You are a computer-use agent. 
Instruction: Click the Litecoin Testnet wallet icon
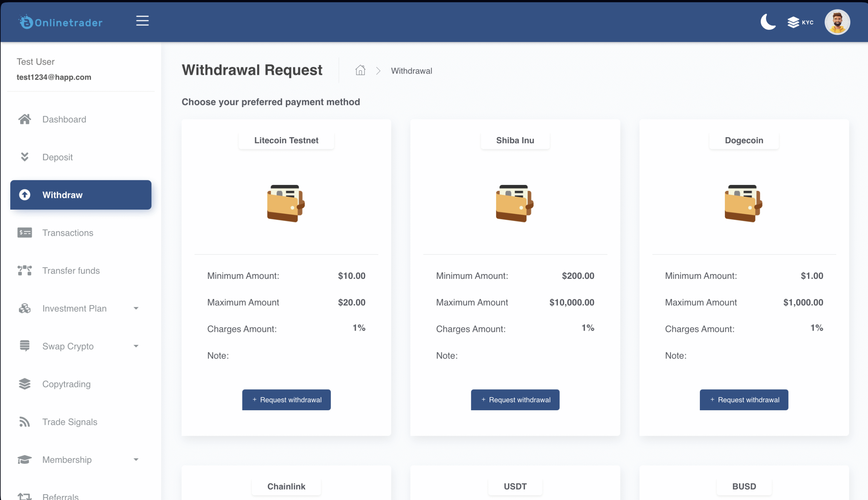coord(286,203)
